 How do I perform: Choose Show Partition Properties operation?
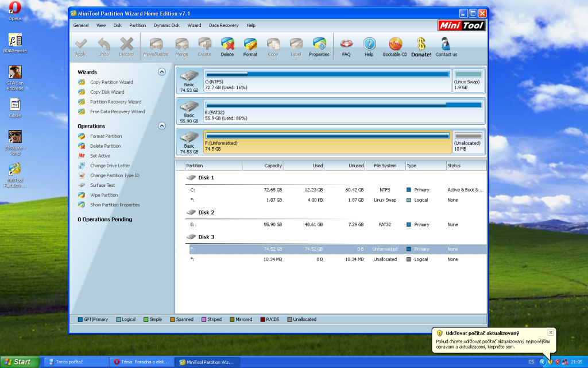(x=115, y=205)
